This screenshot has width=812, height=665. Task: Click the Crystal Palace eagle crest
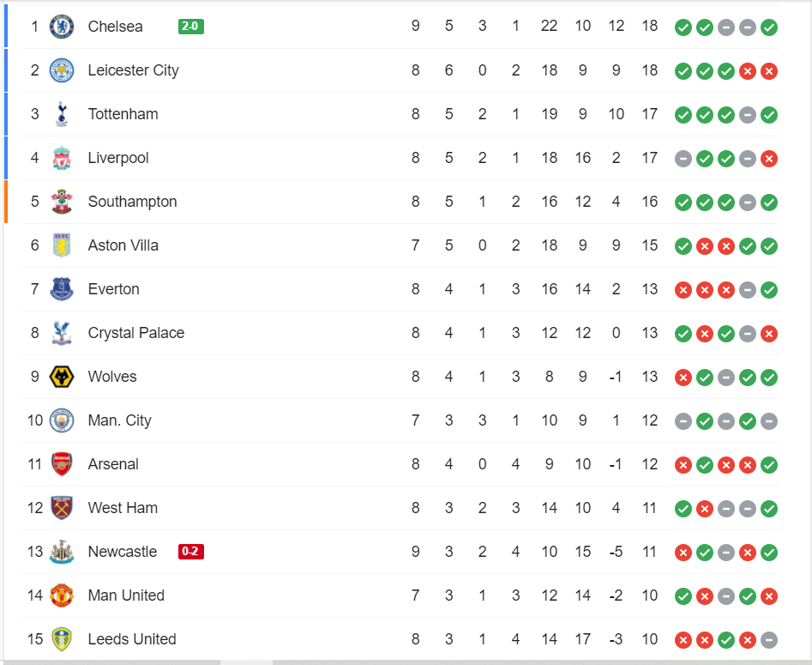coord(62,333)
